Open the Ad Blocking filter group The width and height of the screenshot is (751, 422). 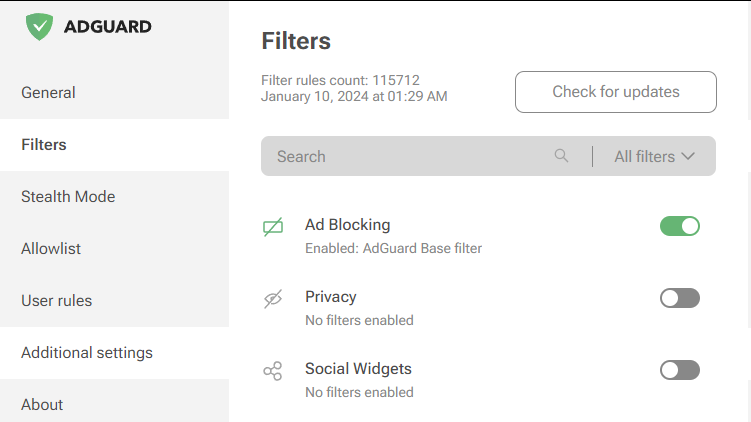click(348, 225)
